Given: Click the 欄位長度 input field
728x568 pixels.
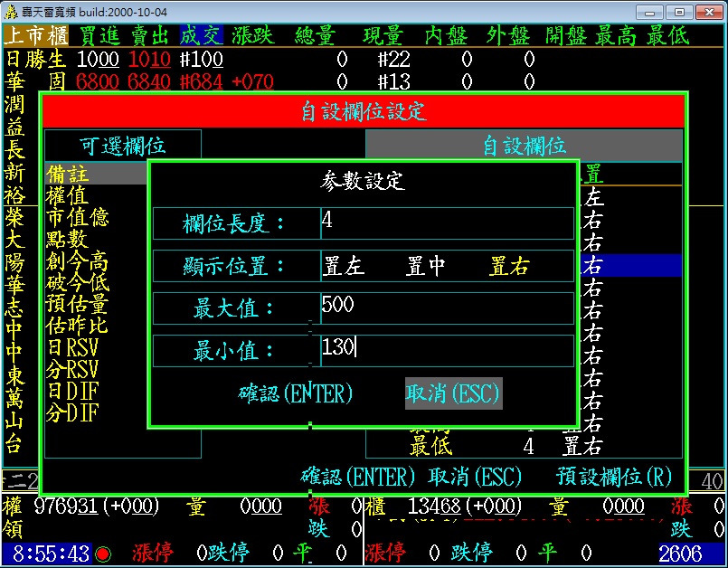Looking at the screenshot, I should tap(447, 223).
